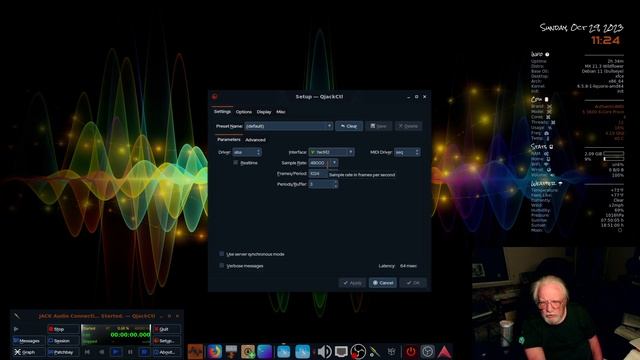Click the OK button in Setup
The height and width of the screenshot is (360, 640).
(x=413, y=283)
